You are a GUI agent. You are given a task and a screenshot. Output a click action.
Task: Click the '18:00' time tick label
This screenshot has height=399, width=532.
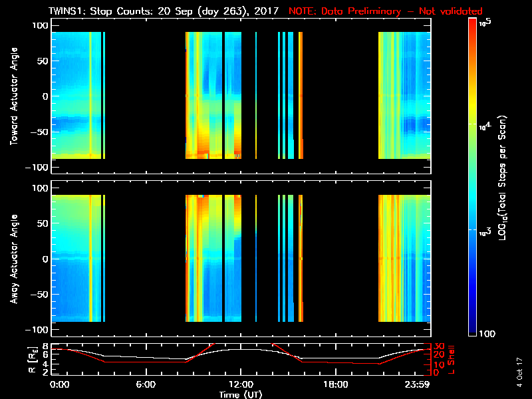tap(335, 384)
